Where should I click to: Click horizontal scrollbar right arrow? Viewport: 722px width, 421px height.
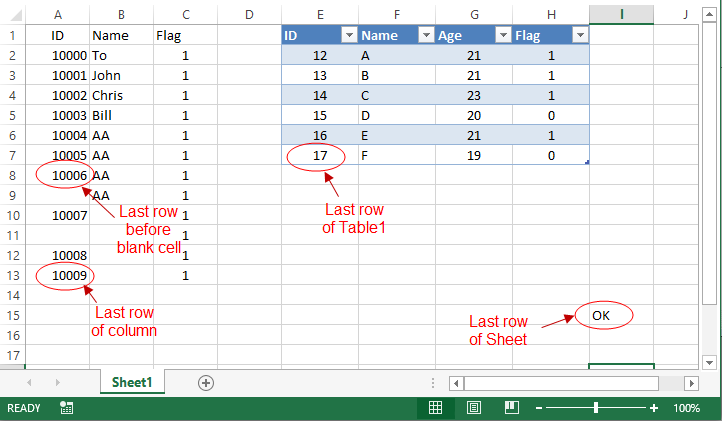[x=691, y=383]
